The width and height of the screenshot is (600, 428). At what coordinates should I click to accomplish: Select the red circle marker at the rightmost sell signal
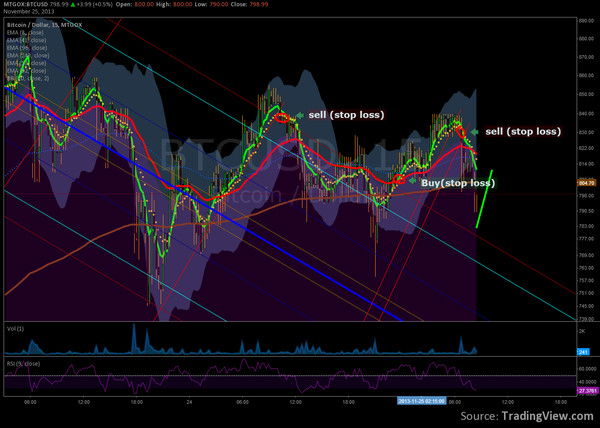click(458, 129)
